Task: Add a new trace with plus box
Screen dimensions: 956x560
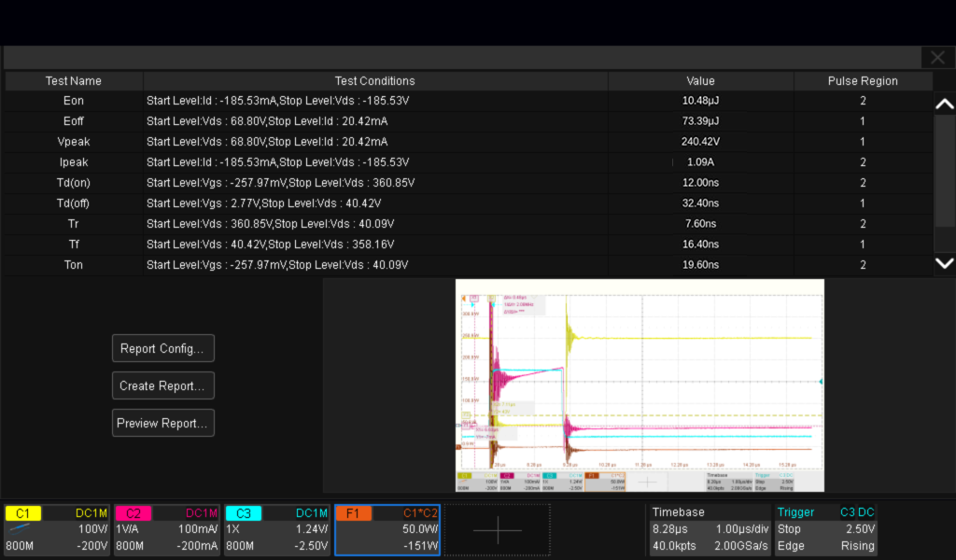Action: pos(497,530)
